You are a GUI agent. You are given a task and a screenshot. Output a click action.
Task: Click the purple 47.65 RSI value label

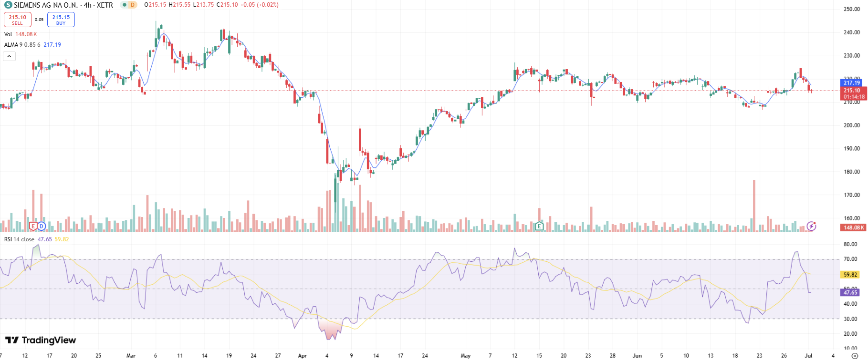850,292
